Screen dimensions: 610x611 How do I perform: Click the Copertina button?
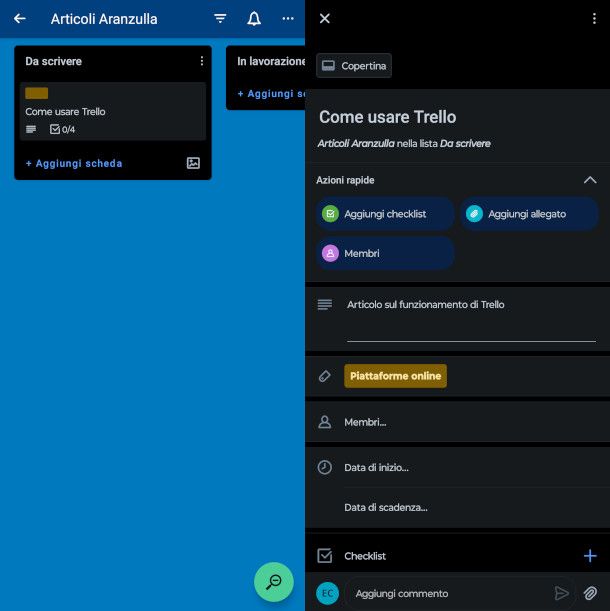click(x=354, y=66)
